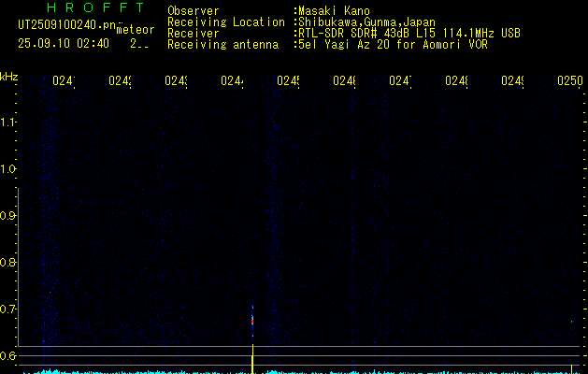Click the 'Observer' field label

tap(194, 11)
